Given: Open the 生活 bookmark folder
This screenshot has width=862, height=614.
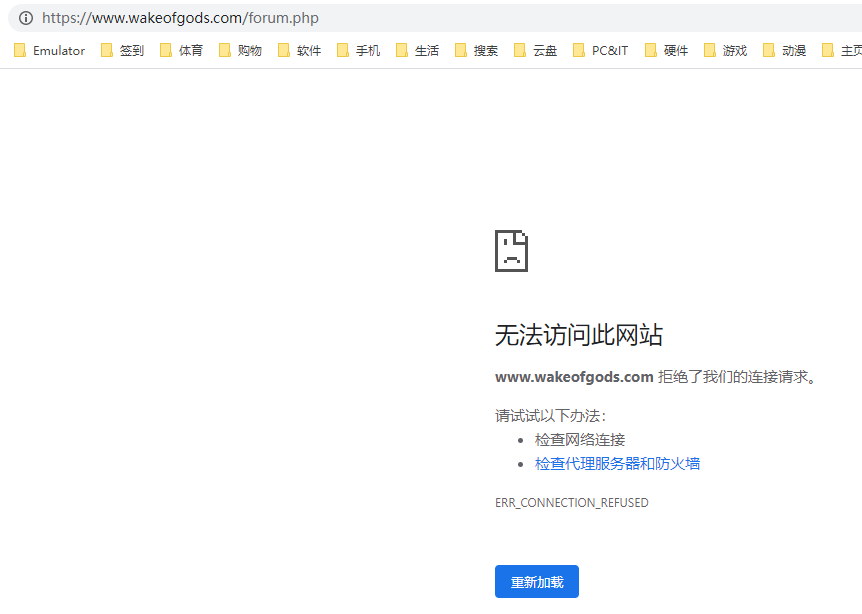Looking at the screenshot, I should tap(417, 51).
